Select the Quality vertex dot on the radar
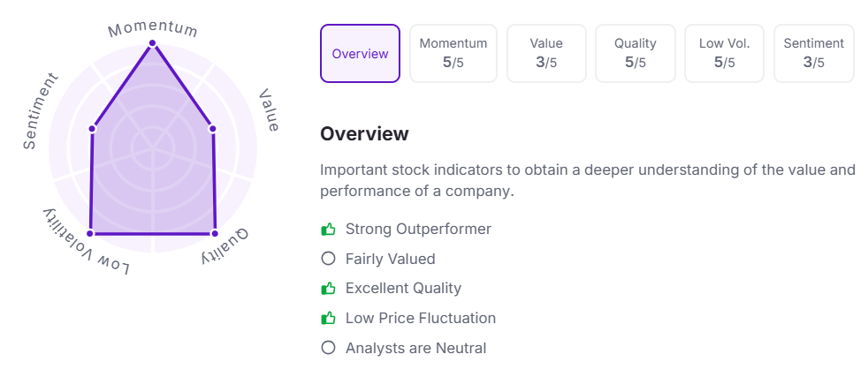 pos(214,234)
